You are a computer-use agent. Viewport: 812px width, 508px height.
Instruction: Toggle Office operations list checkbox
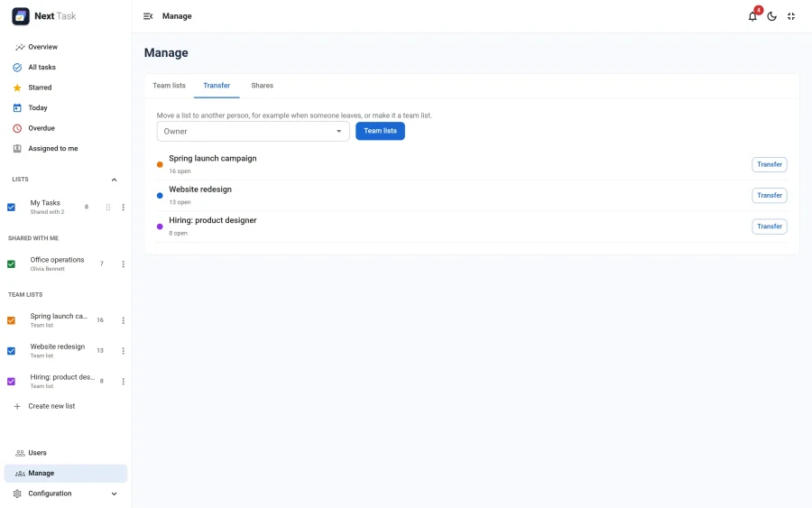(x=11, y=264)
